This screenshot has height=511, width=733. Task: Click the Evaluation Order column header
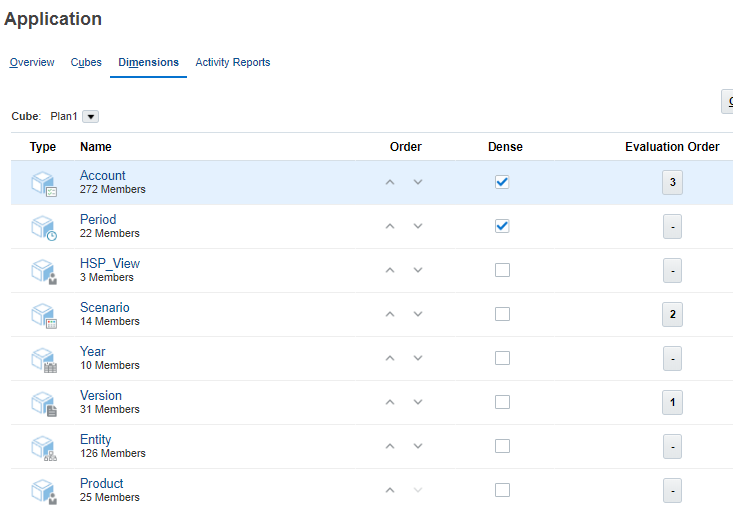coord(672,147)
